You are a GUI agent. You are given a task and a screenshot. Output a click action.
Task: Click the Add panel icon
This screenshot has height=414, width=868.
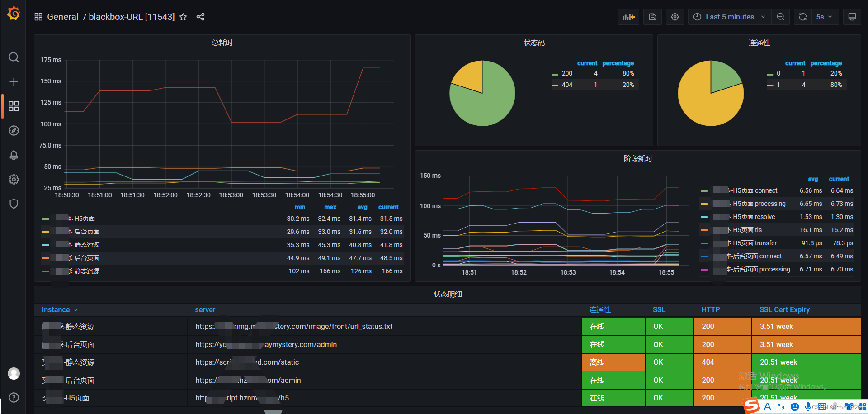pos(628,17)
